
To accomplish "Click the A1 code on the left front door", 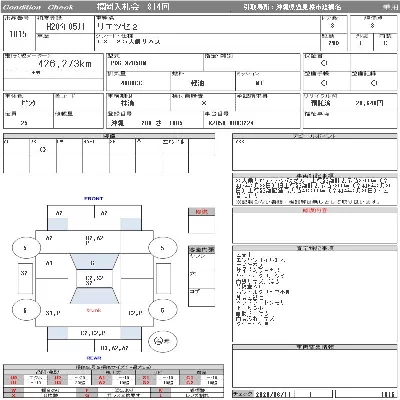I will 49,263.
